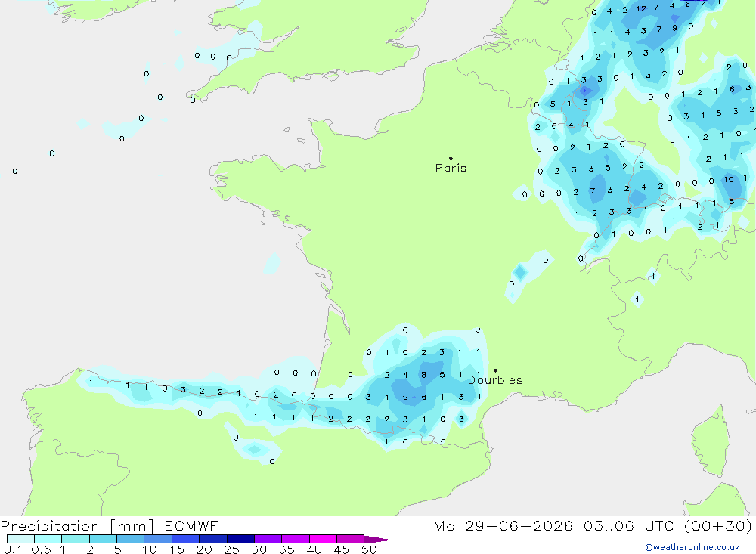Pick the 40–45 mm legend swatch
Viewport: 756px width, 554px height.
pos(323,539)
